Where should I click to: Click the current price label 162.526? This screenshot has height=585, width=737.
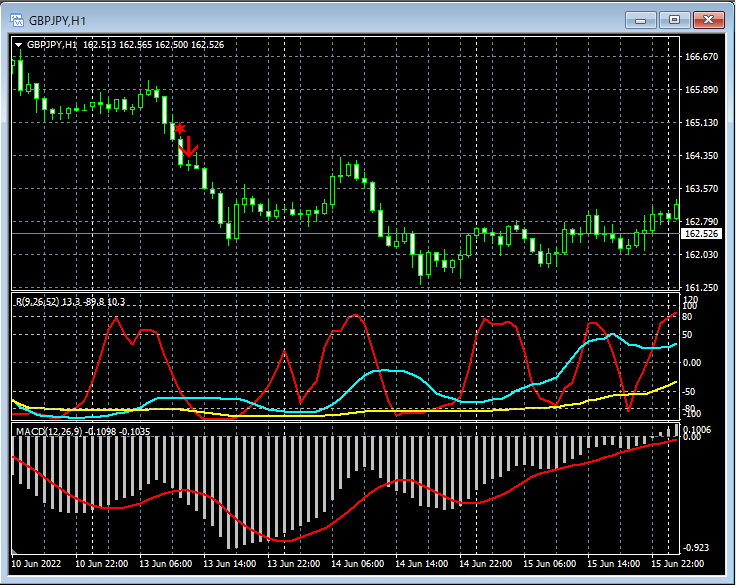pyautogui.click(x=701, y=234)
